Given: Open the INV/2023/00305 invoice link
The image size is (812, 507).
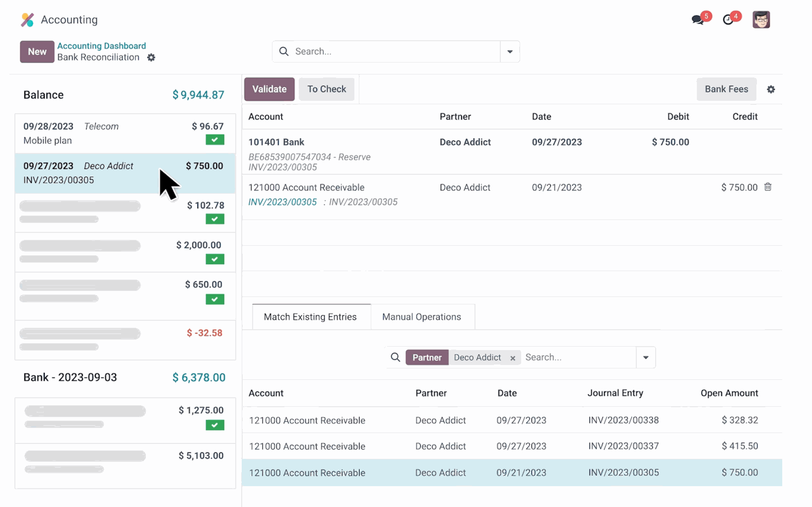Looking at the screenshot, I should pyautogui.click(x=282, y=202).
